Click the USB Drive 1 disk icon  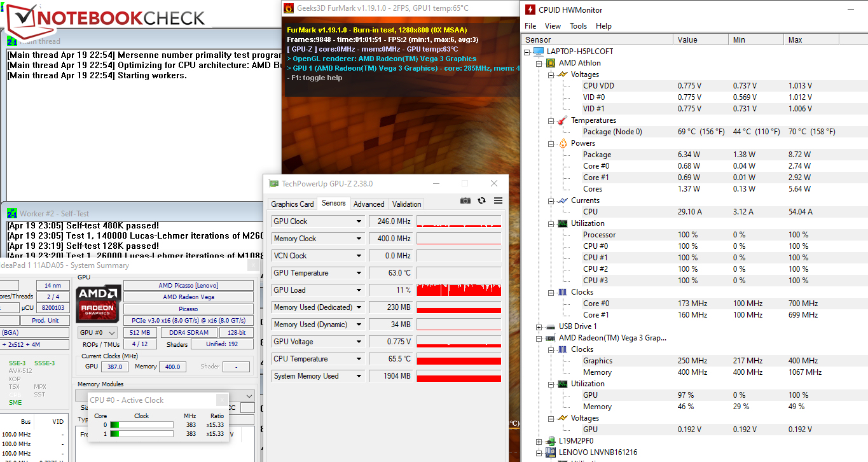[x=551, y=326]
